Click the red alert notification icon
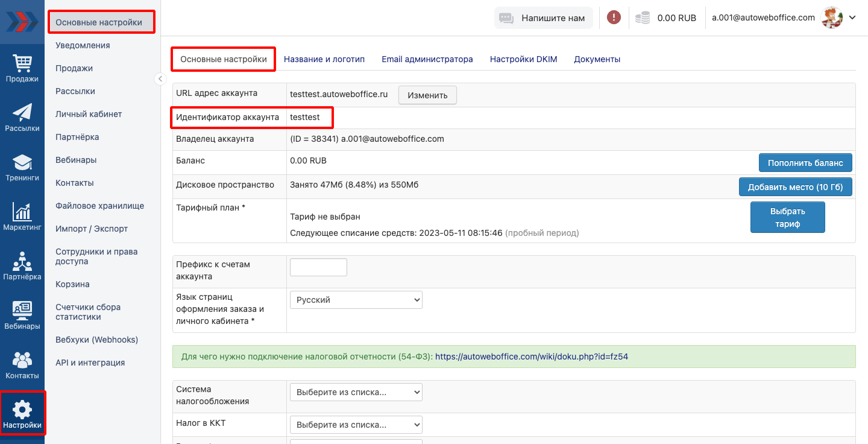The width and height of the screenshot is (868, 444). 614,17
